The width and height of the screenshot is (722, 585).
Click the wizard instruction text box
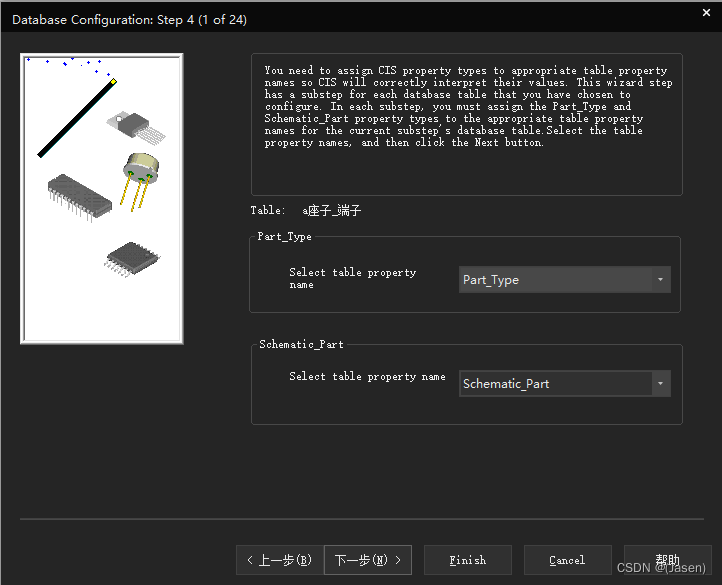pyautogui.click(x=466, y=123)
